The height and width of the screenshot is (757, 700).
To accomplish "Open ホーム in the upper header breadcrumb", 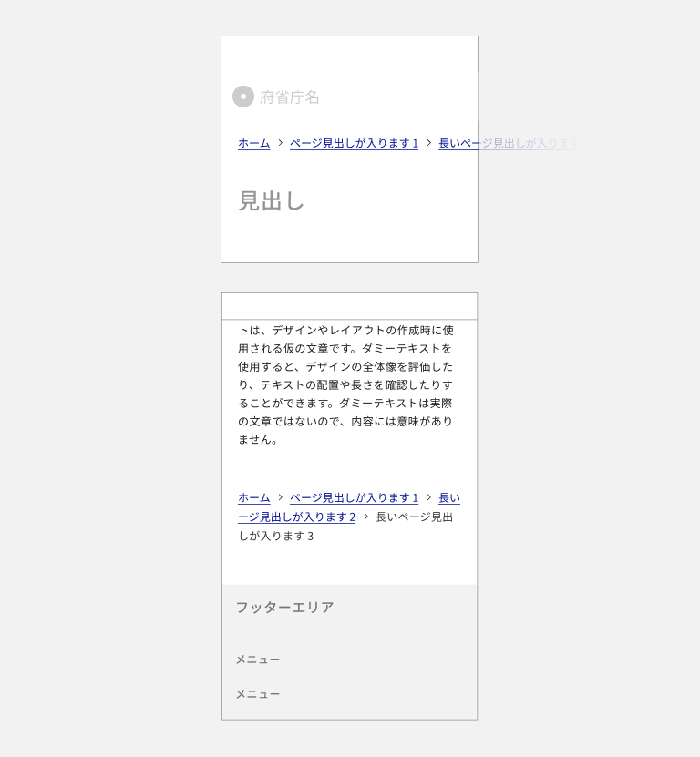I will click(x=253, y=143).
